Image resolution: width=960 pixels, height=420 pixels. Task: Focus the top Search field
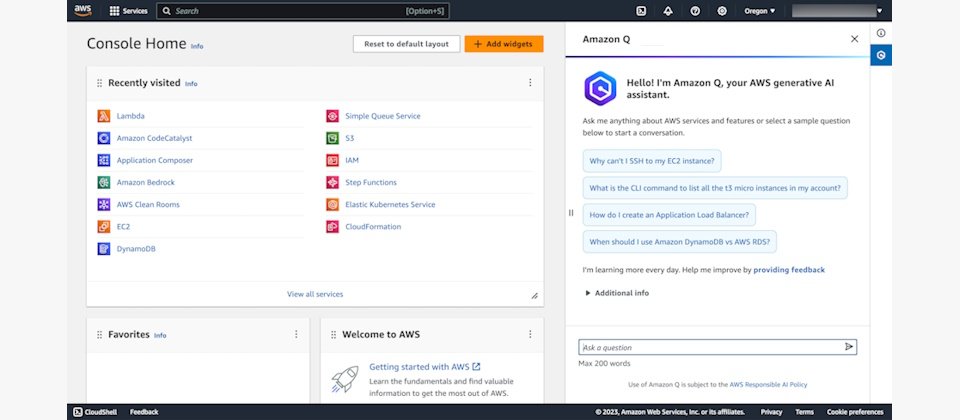point(303,11)
